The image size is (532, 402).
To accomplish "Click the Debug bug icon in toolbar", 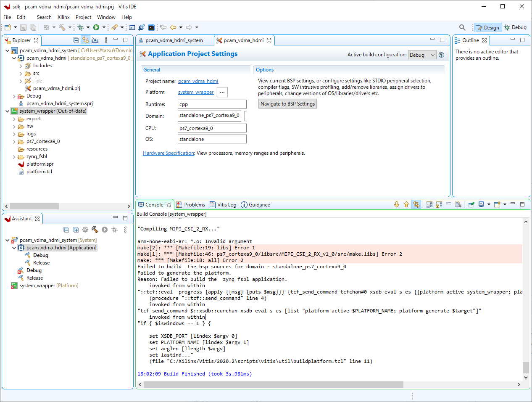I will 80,27.
